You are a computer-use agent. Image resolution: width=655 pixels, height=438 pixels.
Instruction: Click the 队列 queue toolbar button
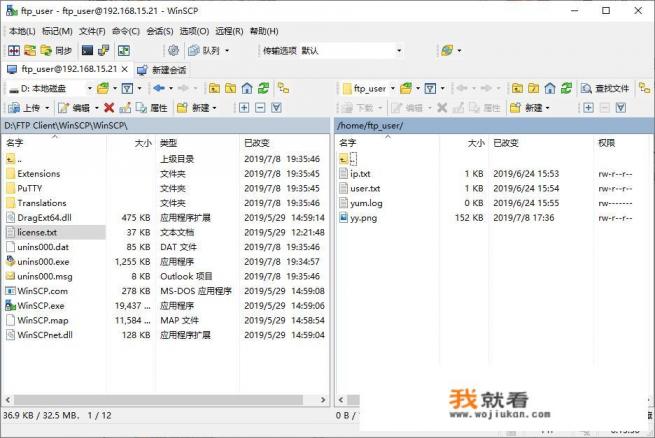pos(204,51)
